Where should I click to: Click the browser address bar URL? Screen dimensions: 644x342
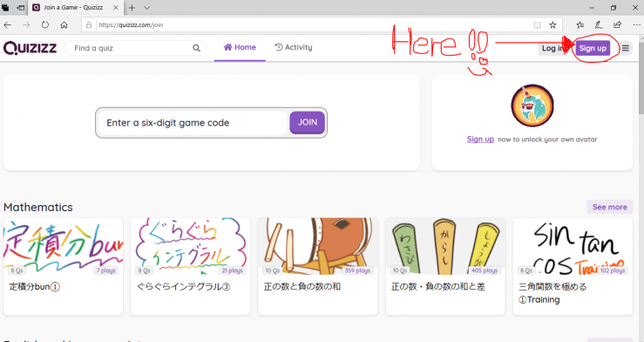point(131,25)
